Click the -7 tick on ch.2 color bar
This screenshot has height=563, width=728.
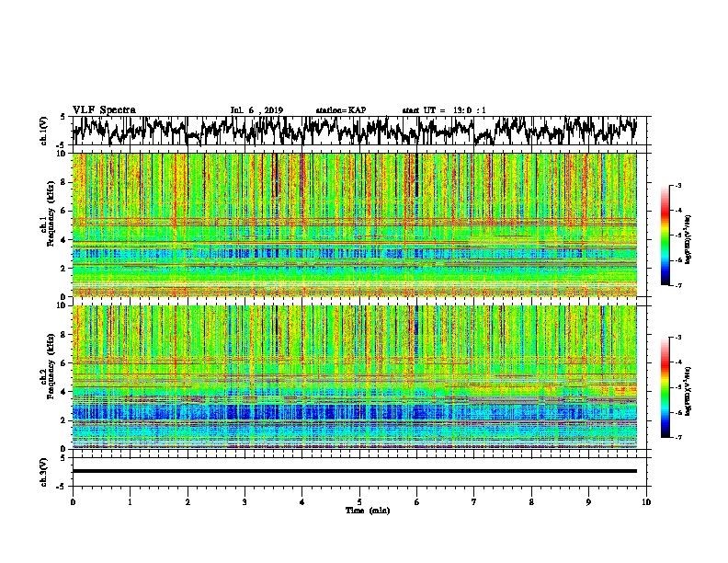point(677,437)
